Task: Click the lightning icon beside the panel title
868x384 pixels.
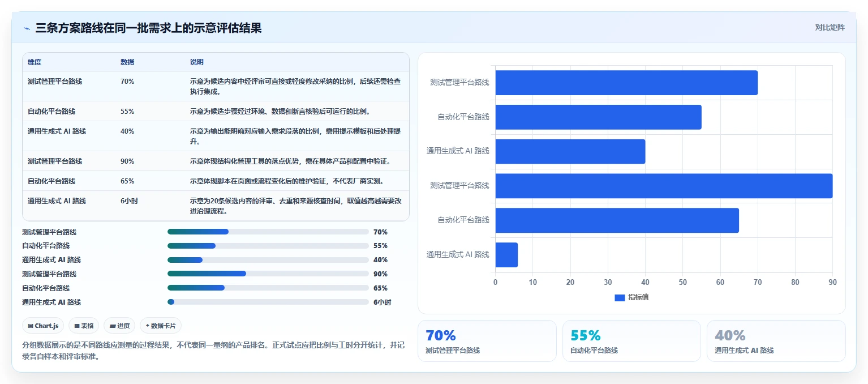Action: click(x=27, y=28)
